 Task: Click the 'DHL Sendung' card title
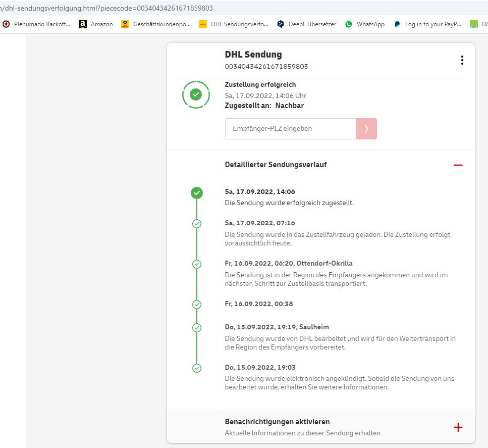click(x=253, y=55)
